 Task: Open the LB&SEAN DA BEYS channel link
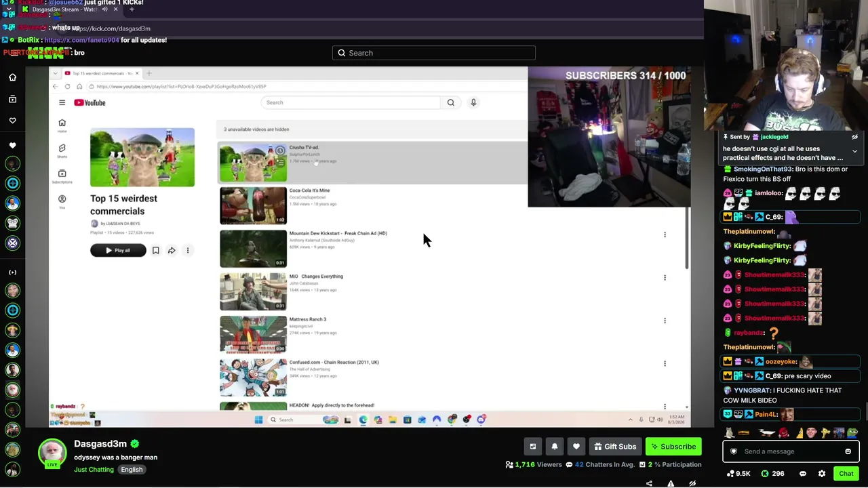pyautogui.click(x=120, y=224)
